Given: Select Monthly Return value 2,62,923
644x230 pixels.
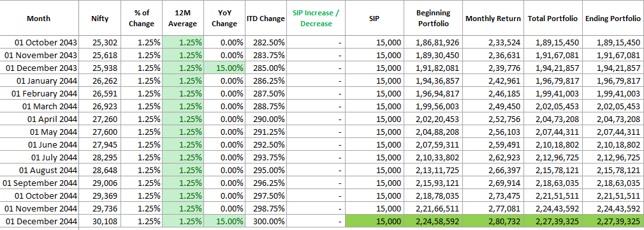Looking at the screenshot, I should [494, 157].
